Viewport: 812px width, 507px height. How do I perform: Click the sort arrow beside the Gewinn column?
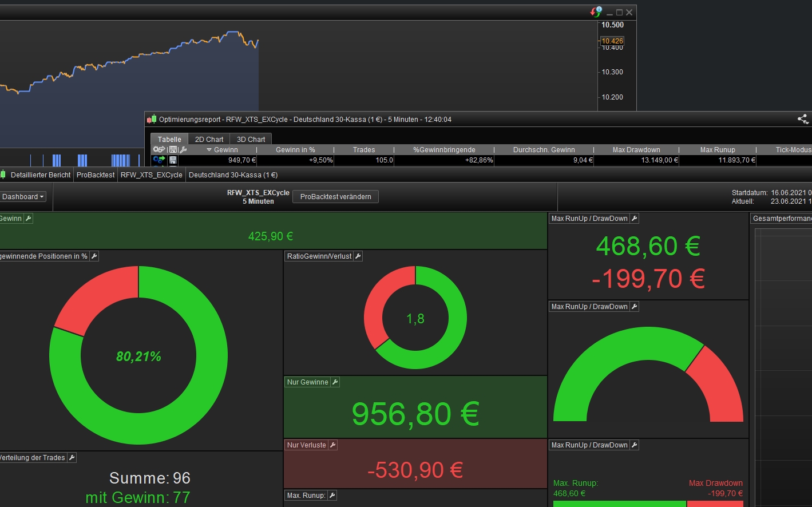click(x=209, y=150)
